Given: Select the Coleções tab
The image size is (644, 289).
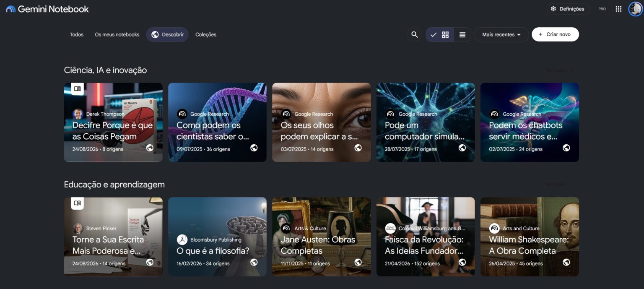Looking at the screenshot, I should point(206,35).
